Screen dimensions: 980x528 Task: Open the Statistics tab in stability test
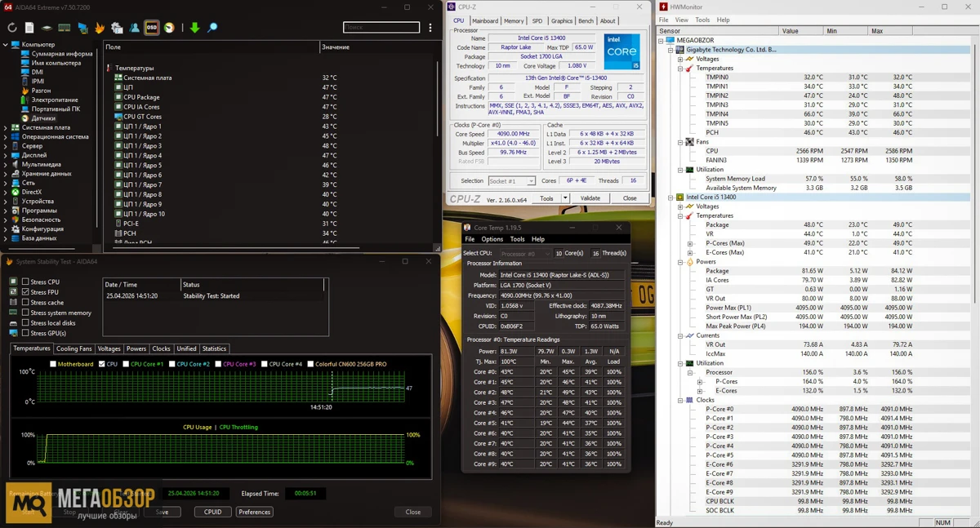point(214,348)
